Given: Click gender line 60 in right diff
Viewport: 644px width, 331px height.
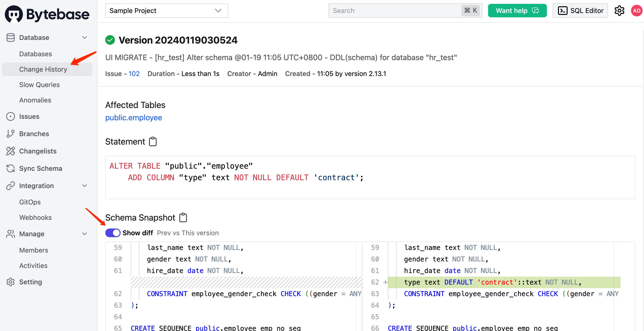Looking at the screenshot, I should (446, 259).
